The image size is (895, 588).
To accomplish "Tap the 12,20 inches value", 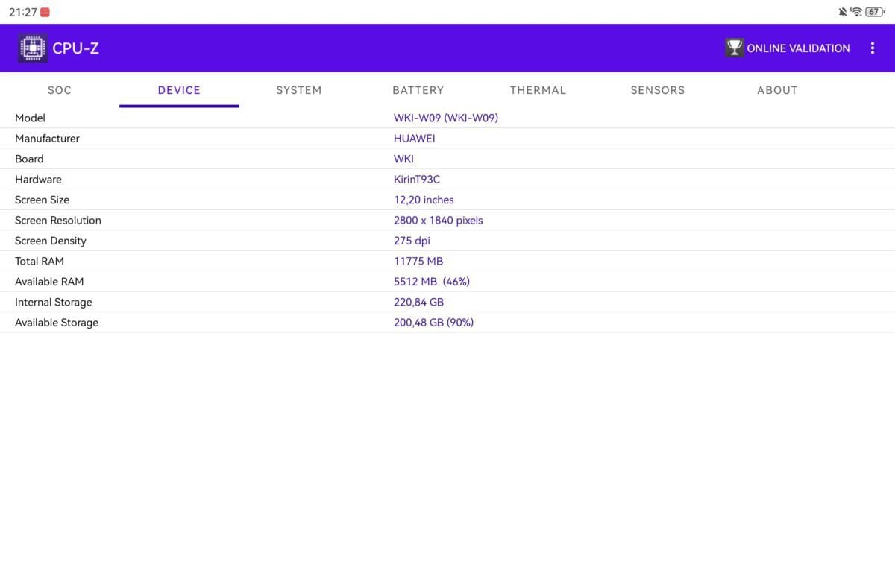I will tap(424, 200).
